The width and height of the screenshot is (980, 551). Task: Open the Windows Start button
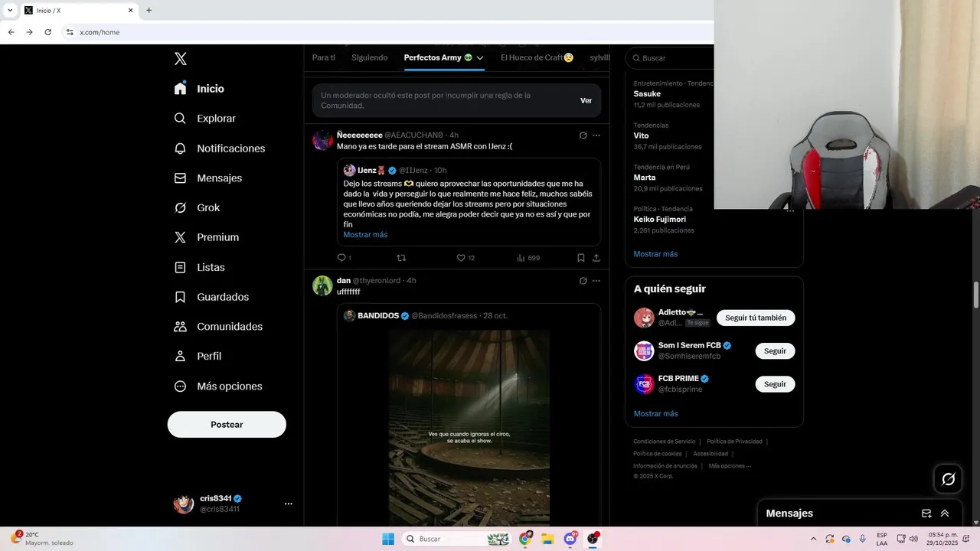coord(388,539)
